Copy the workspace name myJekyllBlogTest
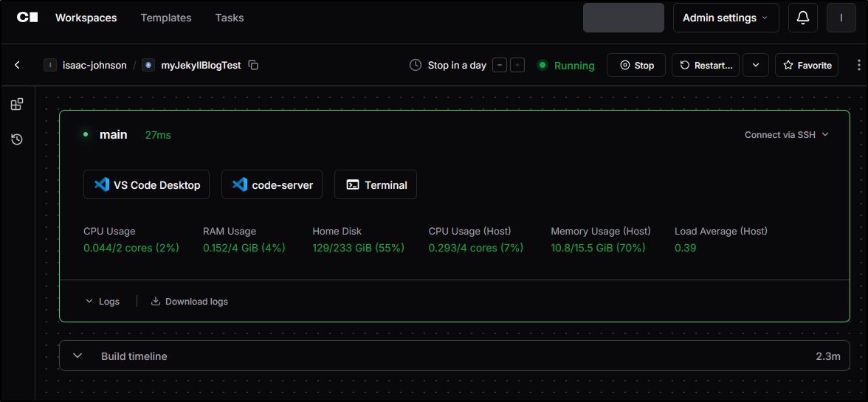 tap(253, 65)
